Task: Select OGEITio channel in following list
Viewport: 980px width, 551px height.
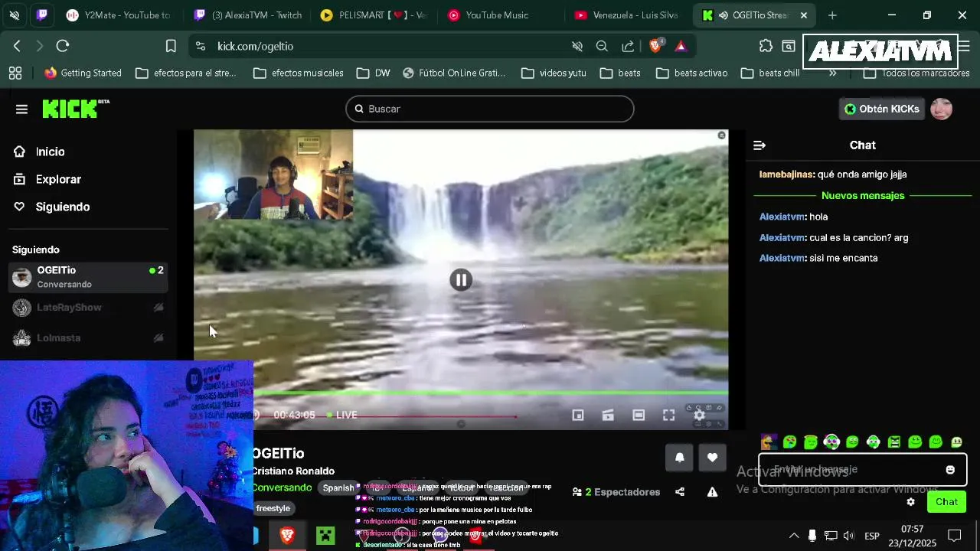Action: [x=88, y=277]
